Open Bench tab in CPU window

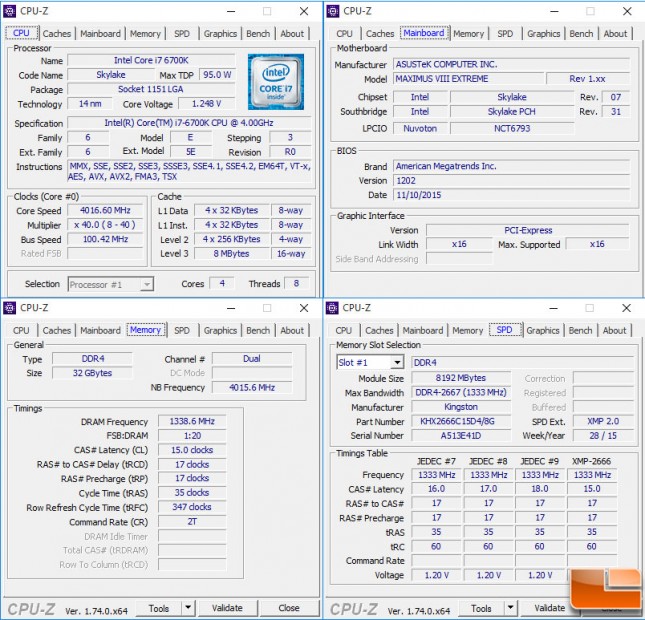coord(258,34)
